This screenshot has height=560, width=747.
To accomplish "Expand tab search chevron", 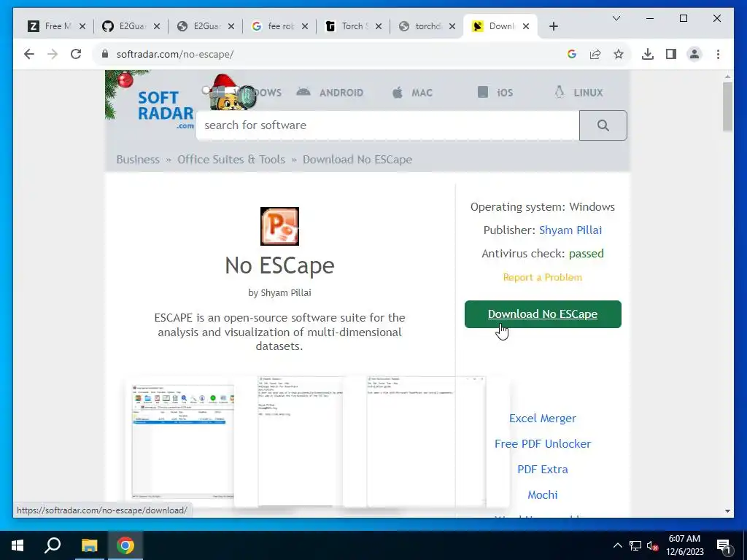I will coord(616,18).
